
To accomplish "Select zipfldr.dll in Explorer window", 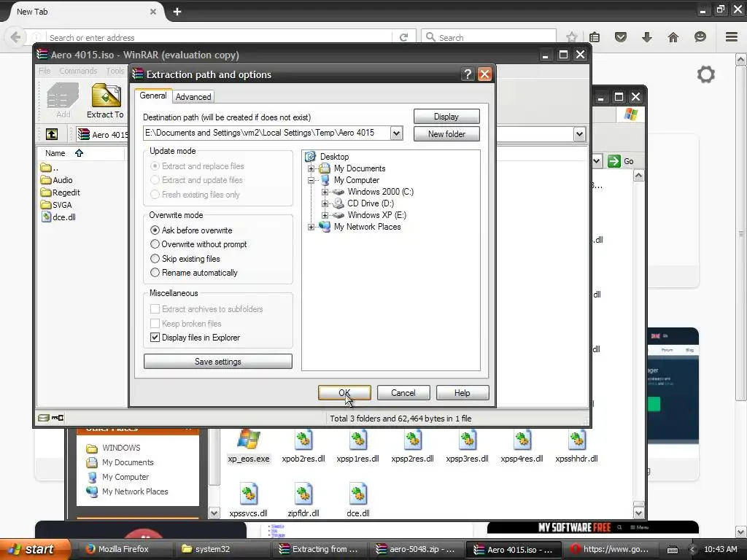I will 303,501.
